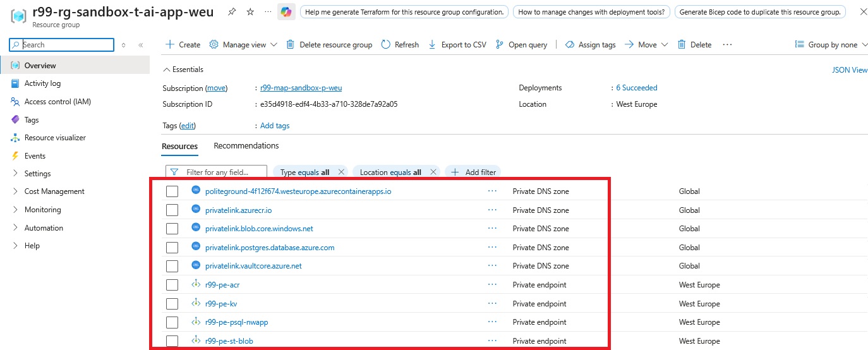This screenshot has width=868, height=350.
Task: Open the Copilot icon in header
Action: pos(286,12)
